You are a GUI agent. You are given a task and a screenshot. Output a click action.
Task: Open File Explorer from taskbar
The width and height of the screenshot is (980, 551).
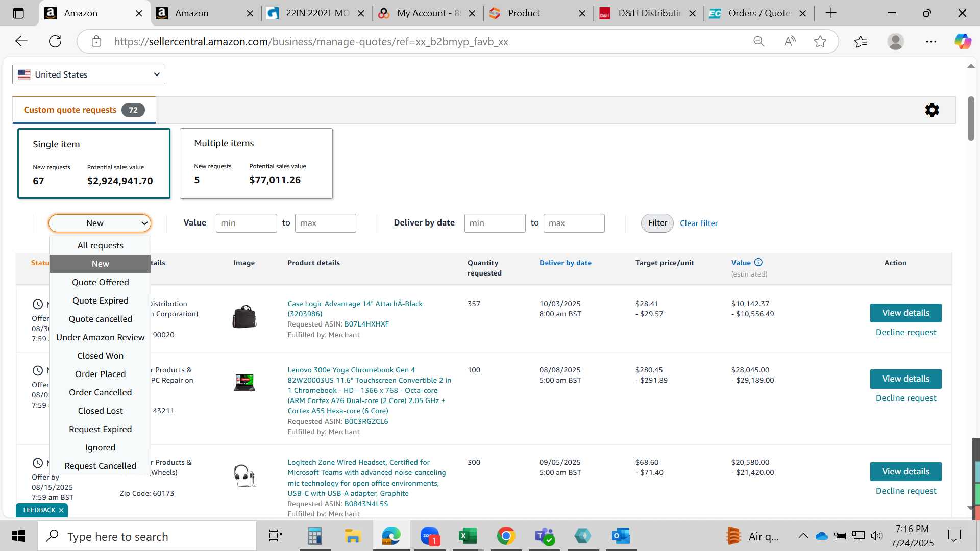[x=353, y=536]
